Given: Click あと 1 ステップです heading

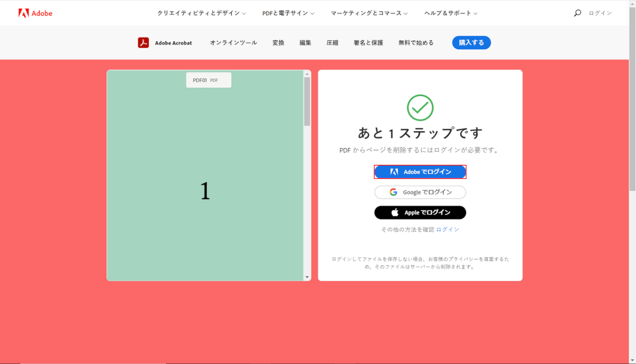Looking at the screenshot, I should tap(420, 133).
